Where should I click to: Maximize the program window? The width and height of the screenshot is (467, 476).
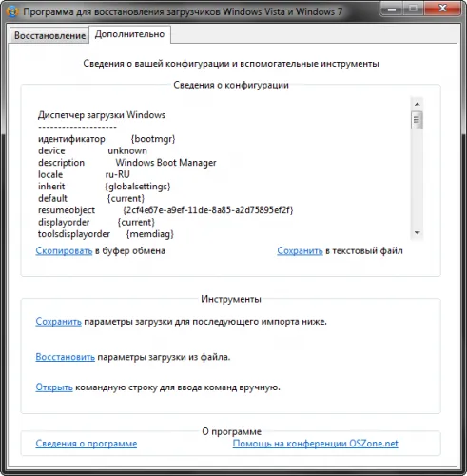pyautogui.click(x=413, y=9)
